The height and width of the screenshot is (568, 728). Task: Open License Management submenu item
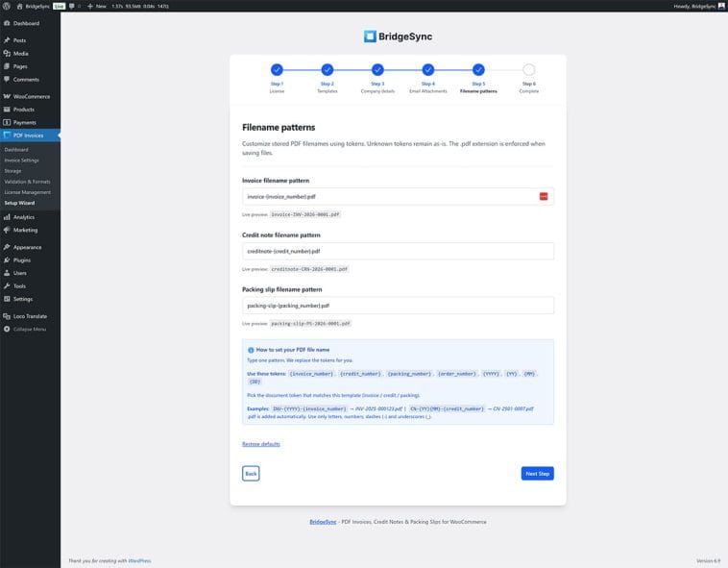click(x=28, y=192)
